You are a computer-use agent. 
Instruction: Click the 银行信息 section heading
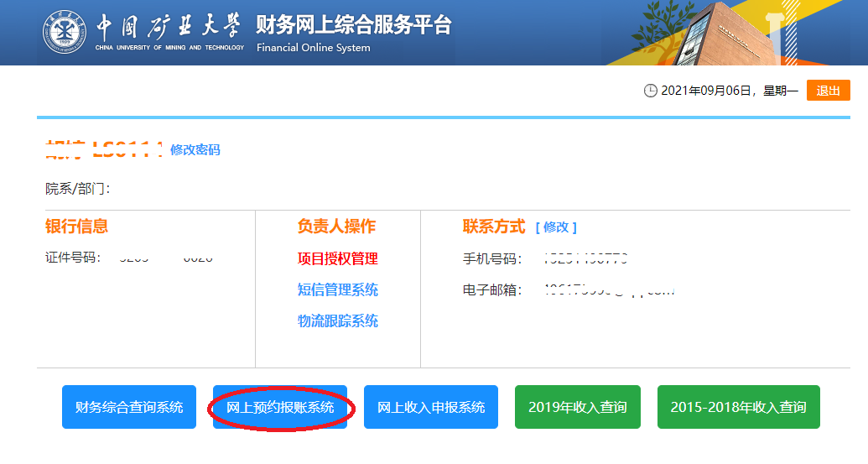(x=76, y=227)
